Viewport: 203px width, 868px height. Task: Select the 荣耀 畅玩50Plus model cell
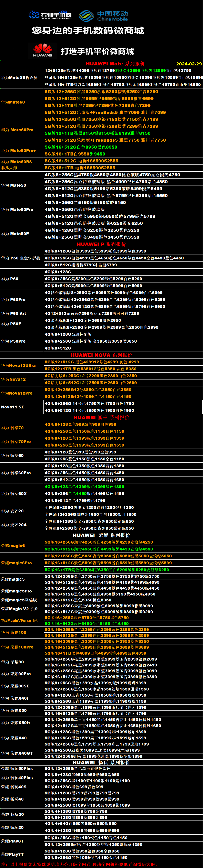(22, 769)
